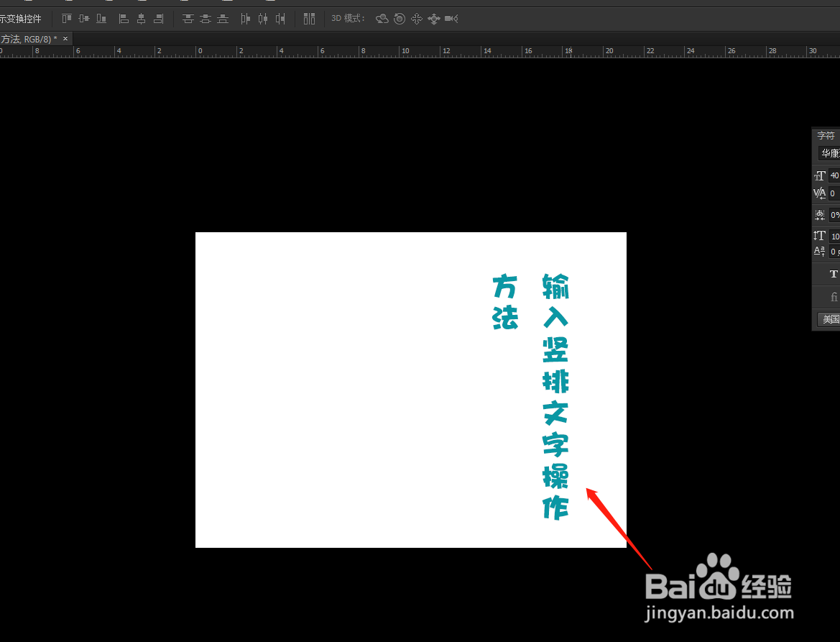Image resolution: width=840 pixels, height=642 pixels.
Task: Switch to the 方法 document tab
Action: coord(29,38)
